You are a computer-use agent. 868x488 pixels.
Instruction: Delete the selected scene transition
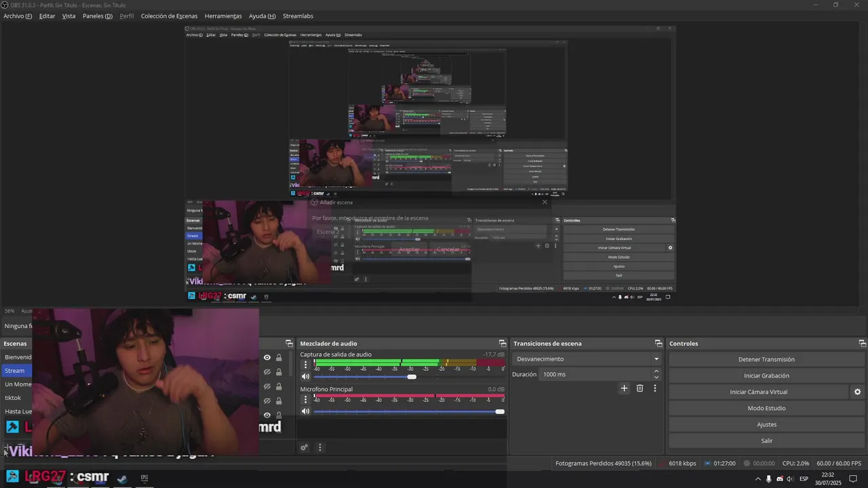coord(639,388)
